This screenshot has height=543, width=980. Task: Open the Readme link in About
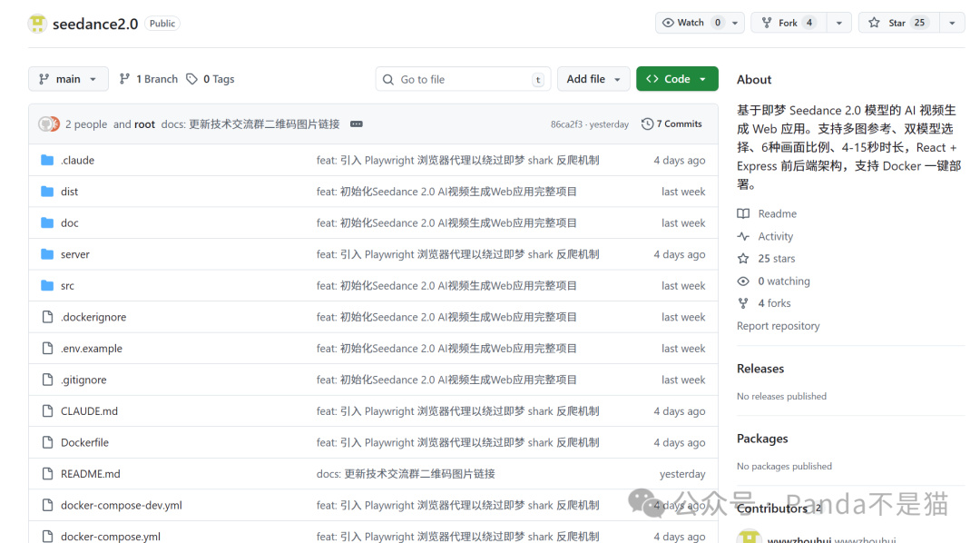pyautogui.click(x=778, y=213)
